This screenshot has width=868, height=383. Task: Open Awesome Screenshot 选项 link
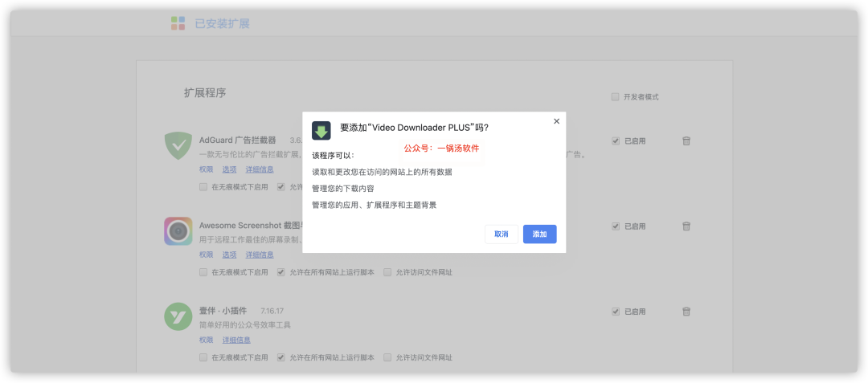[229, 255]
